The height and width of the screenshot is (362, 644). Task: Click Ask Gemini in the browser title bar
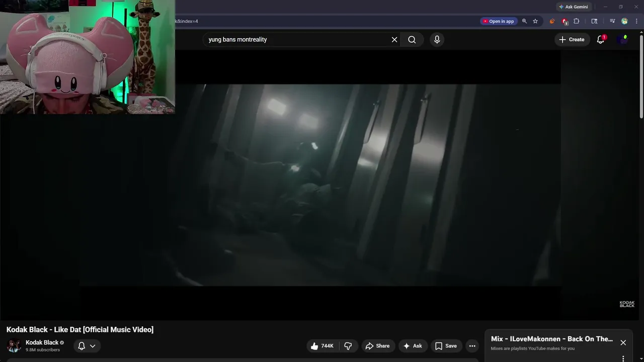(x=574, y=7)
